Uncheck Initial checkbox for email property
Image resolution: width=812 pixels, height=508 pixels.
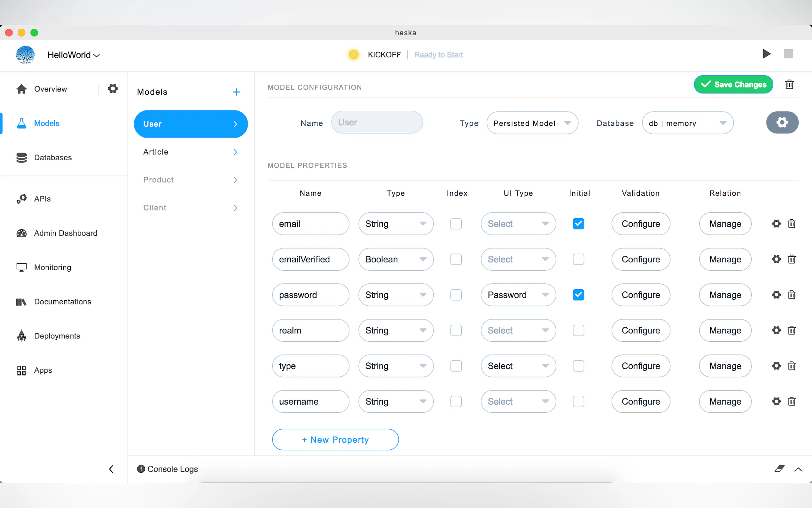coord(578,224)
